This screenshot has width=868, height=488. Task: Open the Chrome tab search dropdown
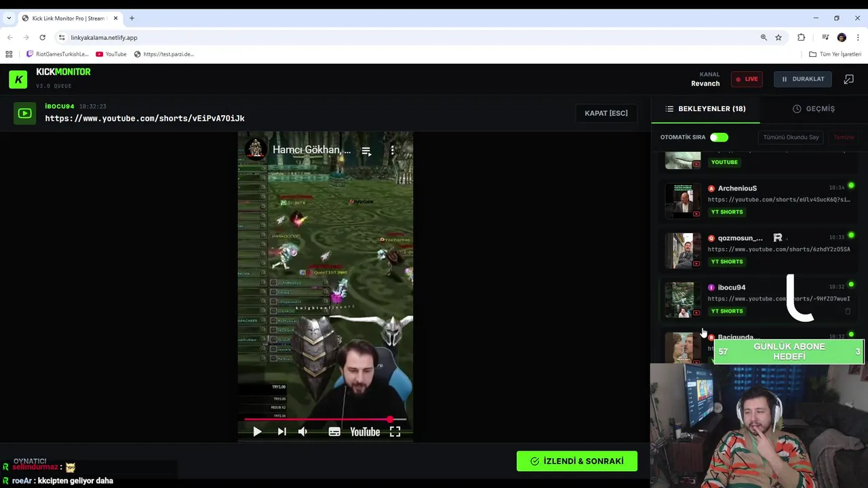(x=9, y=18)
